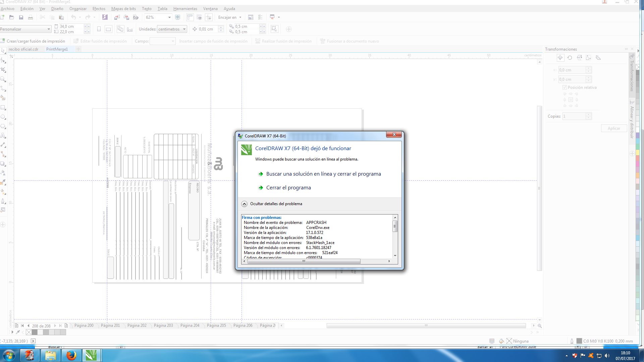Screen dimensions: 644x362
Task: Toggle the show grid icon
Action: pyautogui.click(x=199, y=17)
